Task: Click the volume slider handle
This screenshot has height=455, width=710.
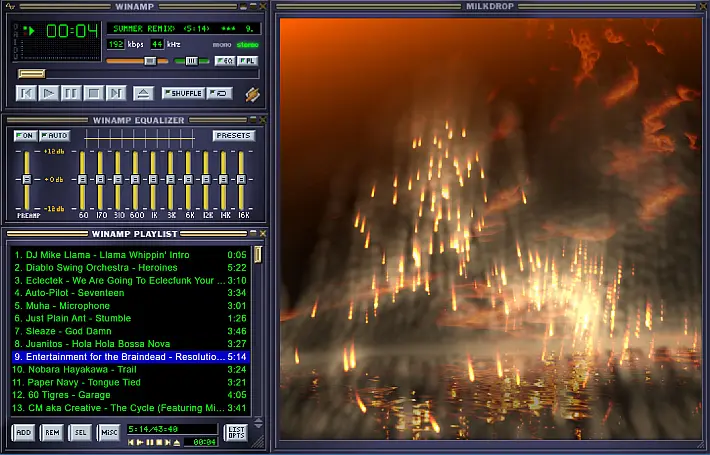Action: [x=150, y=61]
